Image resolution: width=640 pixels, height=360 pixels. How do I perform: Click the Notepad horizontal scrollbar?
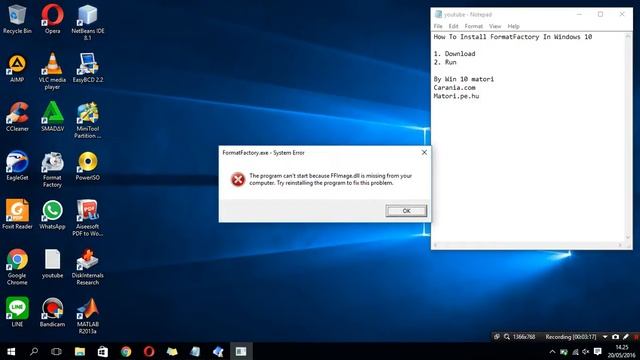pos(528,245)
